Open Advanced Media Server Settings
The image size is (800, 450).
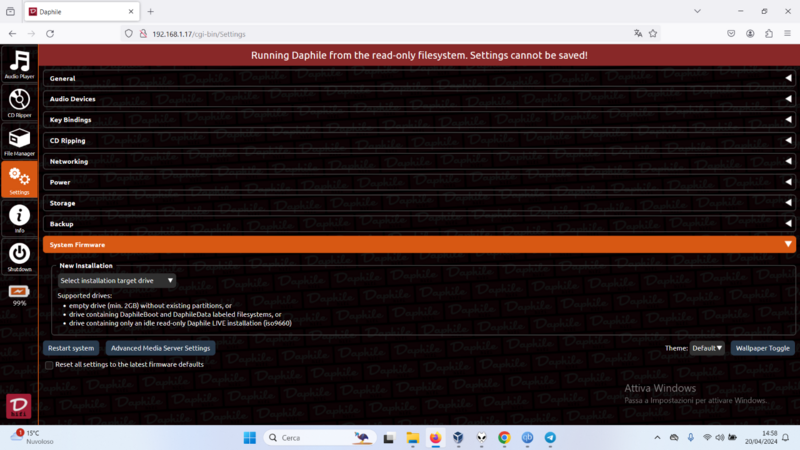(161, 348)
